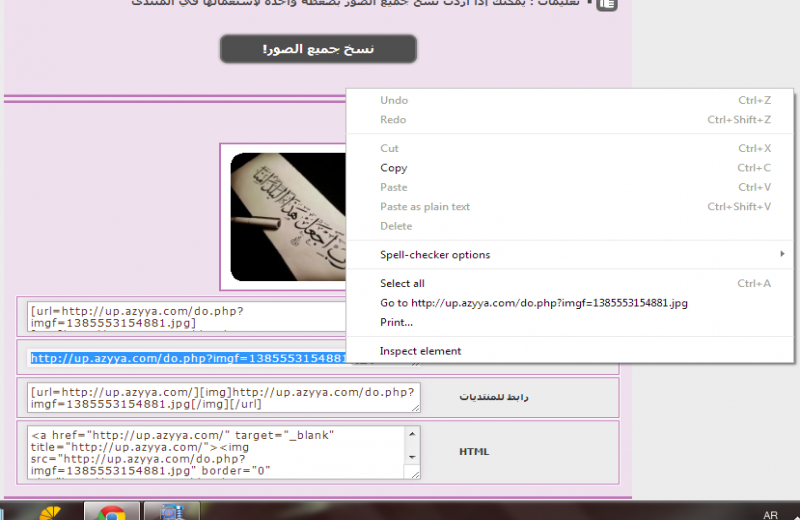Choose Select all from the context menu

(x=402, y=284)
